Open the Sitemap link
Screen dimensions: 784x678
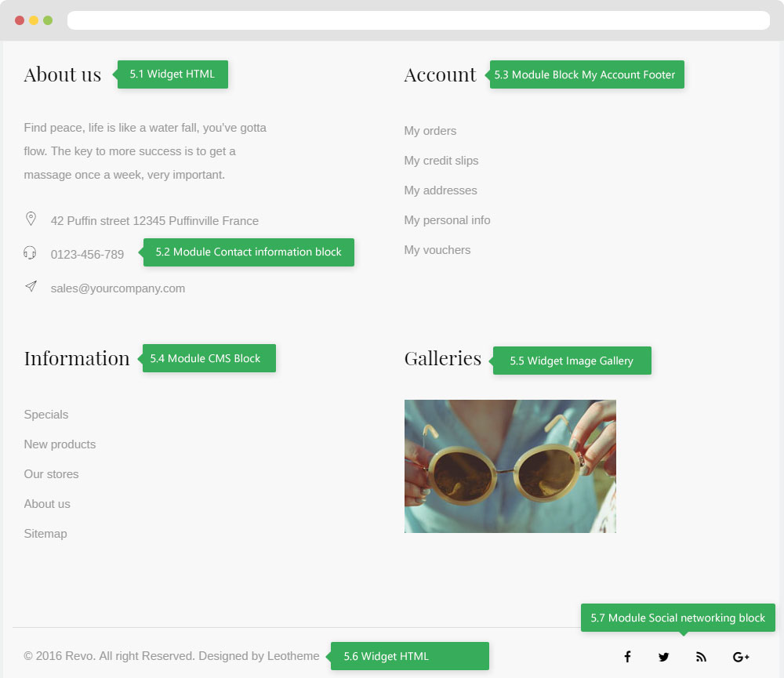tap(45, 534)
